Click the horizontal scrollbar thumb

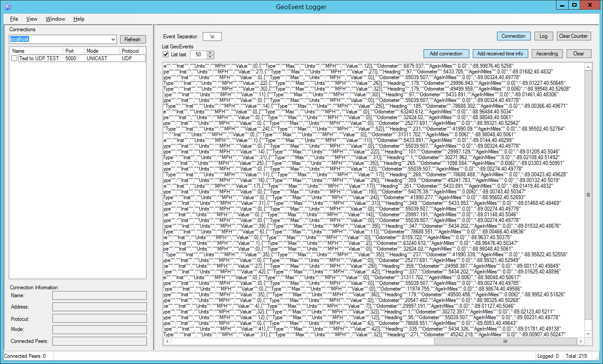point(505,341)
